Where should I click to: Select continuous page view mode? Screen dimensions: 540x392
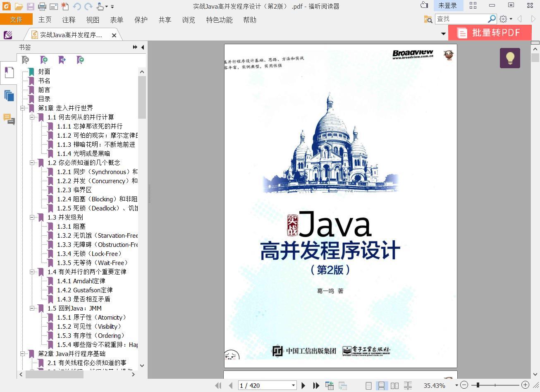381,385
